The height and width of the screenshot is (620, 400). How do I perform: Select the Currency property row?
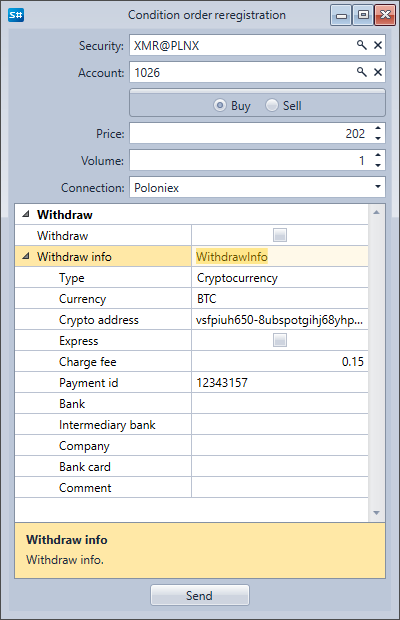click(191, 299)
